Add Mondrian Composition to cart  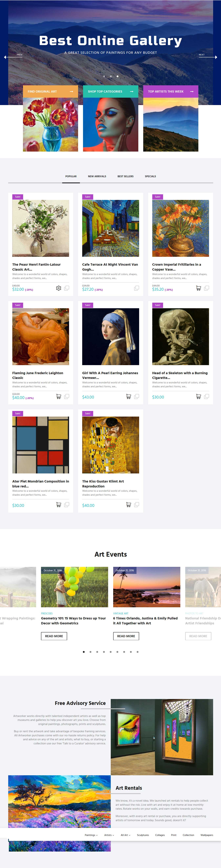coord(59,505)
